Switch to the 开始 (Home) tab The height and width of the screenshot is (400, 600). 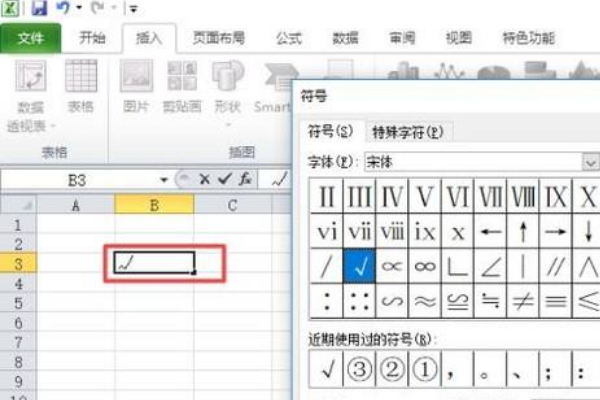(x=92, y=38)
